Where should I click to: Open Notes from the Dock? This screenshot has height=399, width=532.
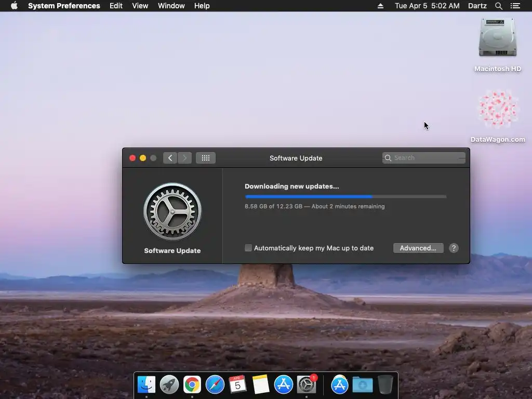point(261,384)
